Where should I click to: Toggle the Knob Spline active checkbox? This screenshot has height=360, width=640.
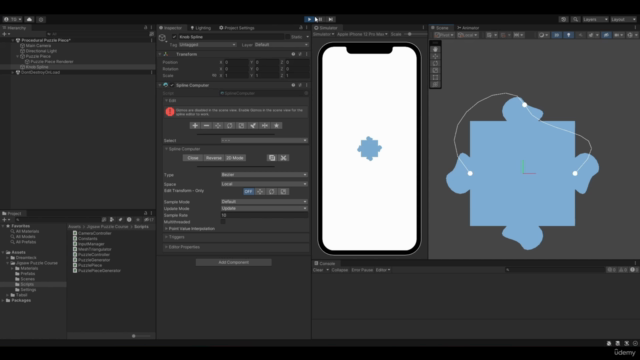(x=174, y=37)
